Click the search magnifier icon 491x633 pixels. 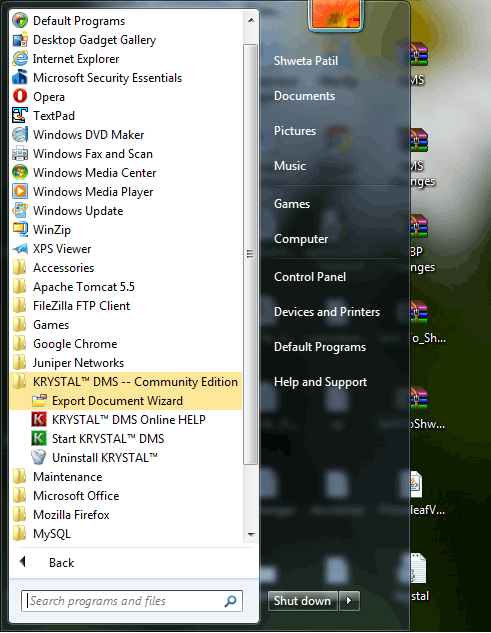pos(230,601)
